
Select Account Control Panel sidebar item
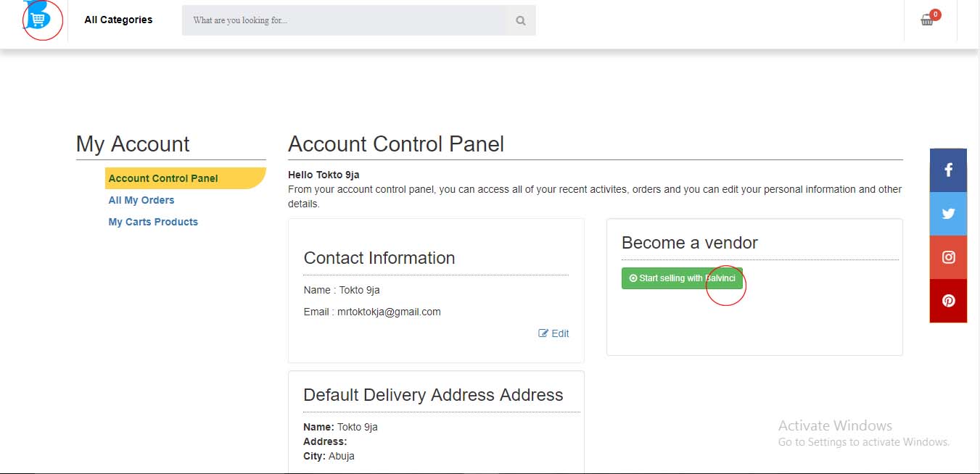185,178
